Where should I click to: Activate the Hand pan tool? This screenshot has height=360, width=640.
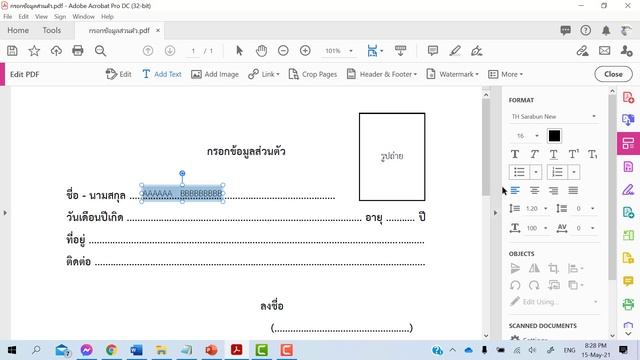point(261,51)
